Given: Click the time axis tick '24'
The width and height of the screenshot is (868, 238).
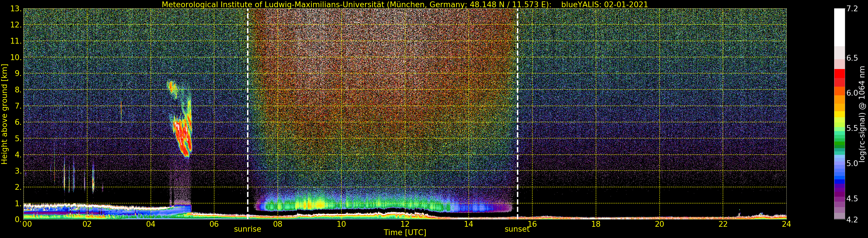Looking at the screenshot, I should [x=786, y=224].
